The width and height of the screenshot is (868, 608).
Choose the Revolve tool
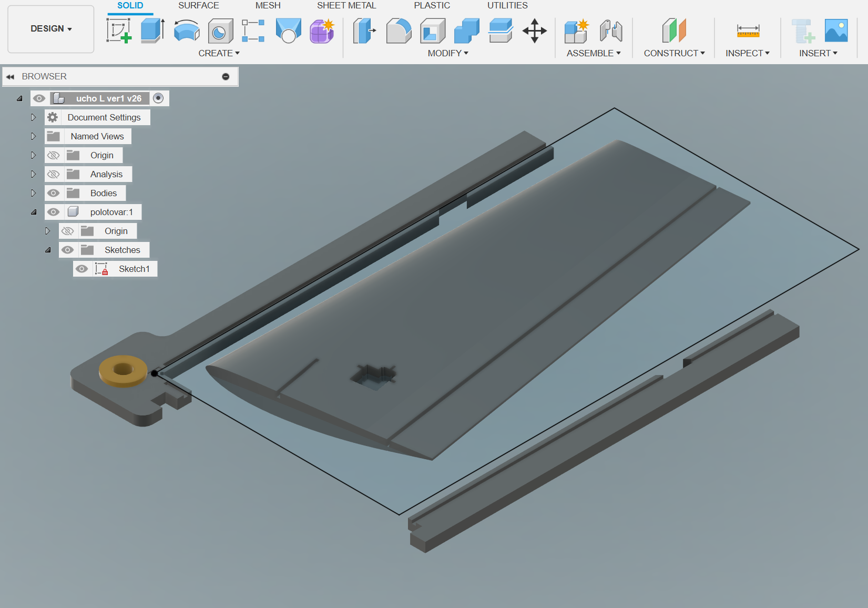(x=187, y=31)
